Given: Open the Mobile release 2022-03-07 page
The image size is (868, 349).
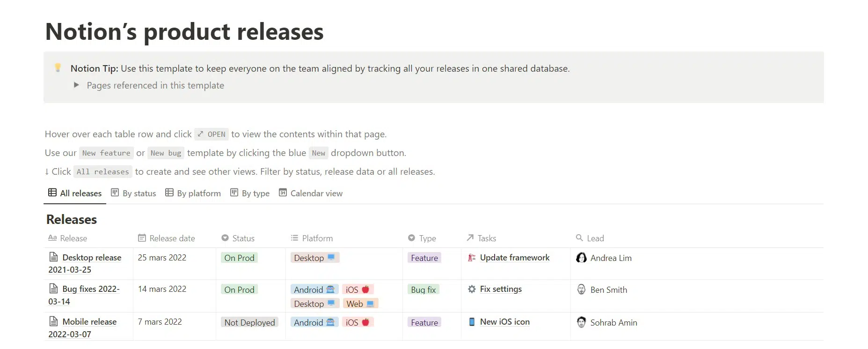Looking at the screenshot, I should tap(89, 322).
